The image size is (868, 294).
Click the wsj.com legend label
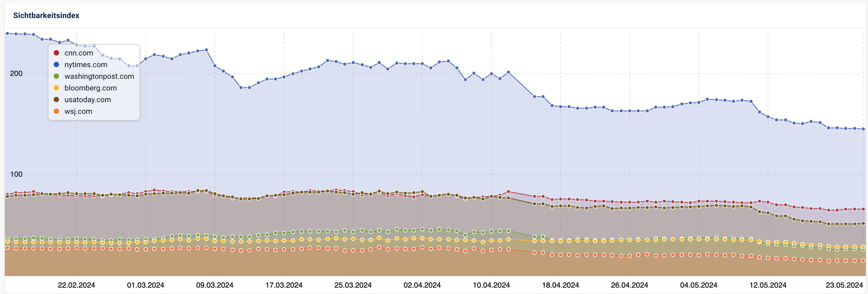78,111
